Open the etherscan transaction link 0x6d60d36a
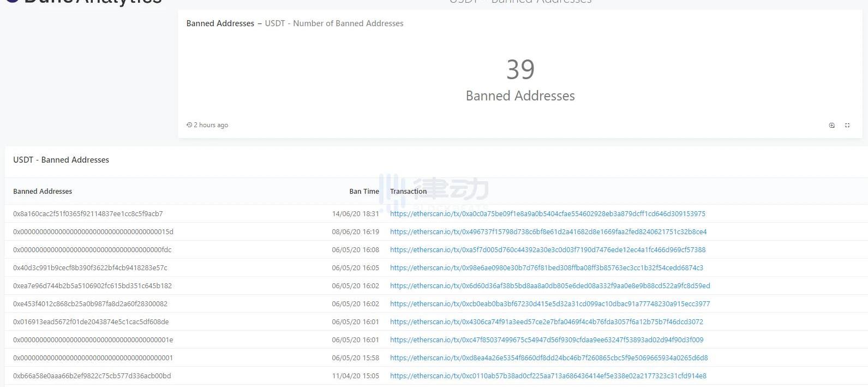Viewport: 868px width, 387px height. (x=549, y=286)
